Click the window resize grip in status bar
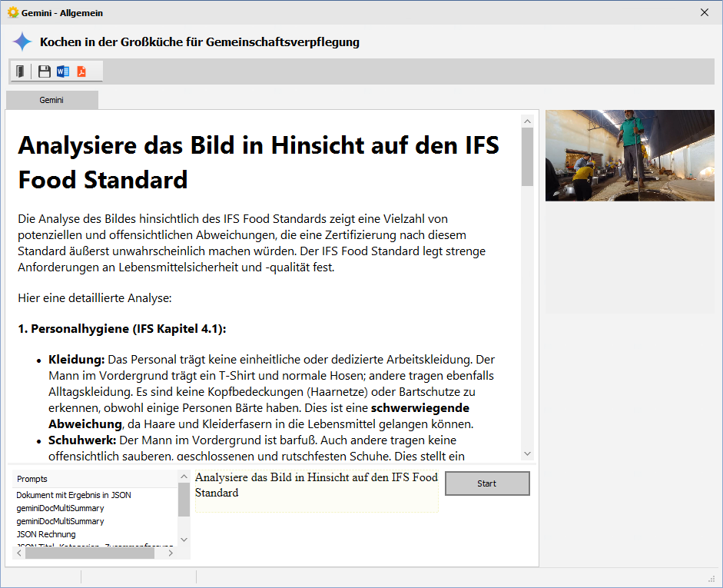This screenshot has height=588, width=723. [711, 578]
